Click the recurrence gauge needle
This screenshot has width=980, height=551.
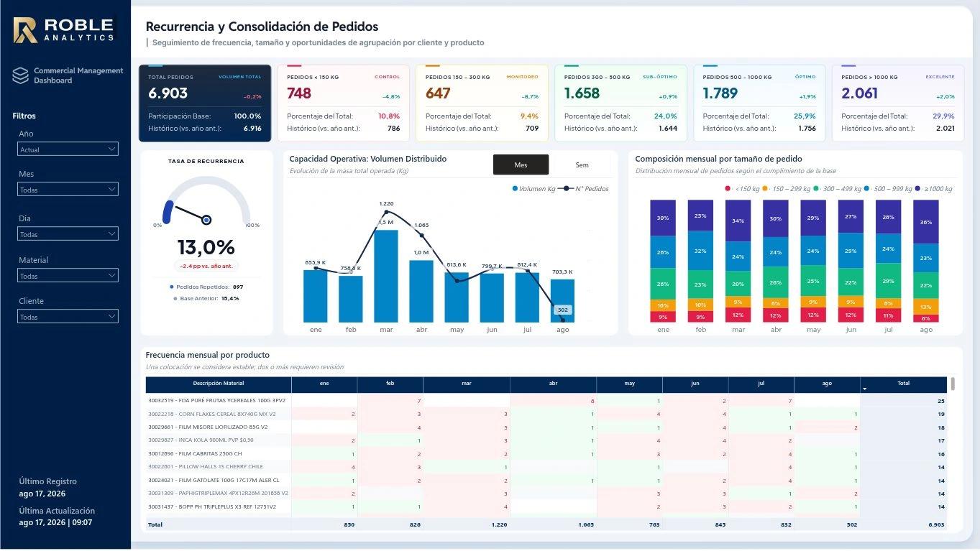pyautogui.click(x=190, y=214)
